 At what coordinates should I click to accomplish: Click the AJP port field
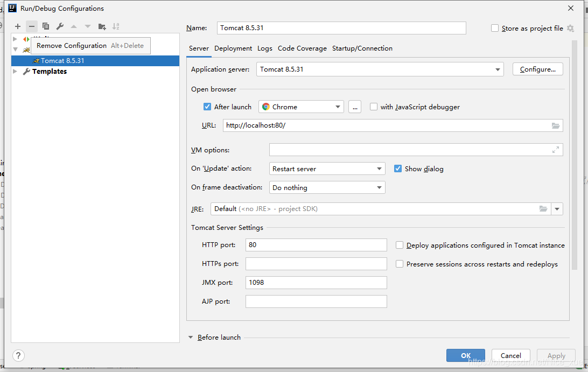pos(316,301)
